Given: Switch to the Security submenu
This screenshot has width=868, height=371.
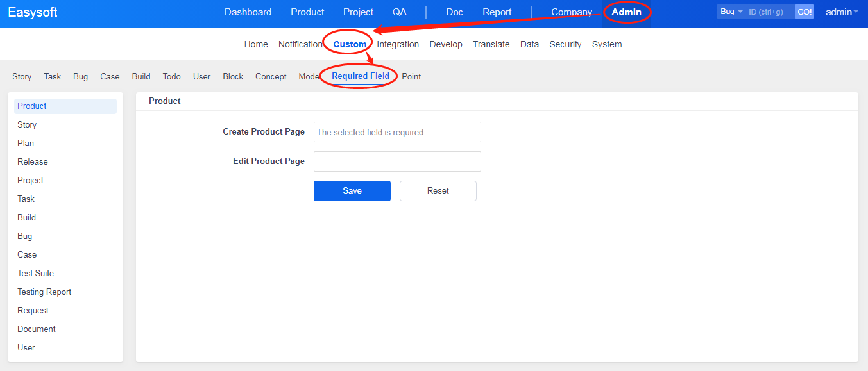Looking at the screenshot, I should click(x=565, y=44).
